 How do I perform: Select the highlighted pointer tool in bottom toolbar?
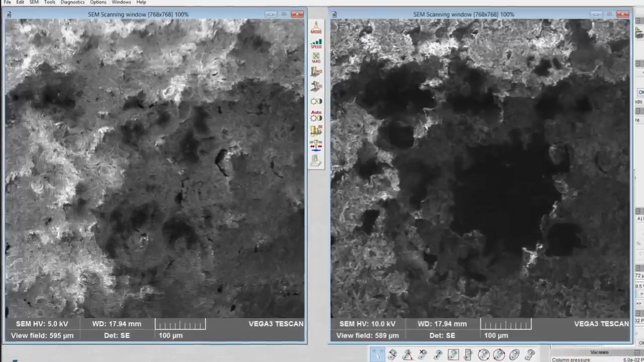tap(377, 355)
